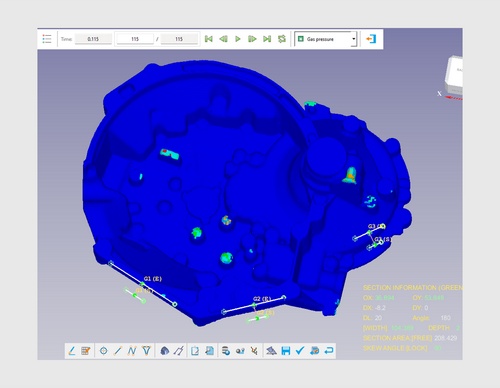Click the split path tool icon

click(x=179, y=351)
